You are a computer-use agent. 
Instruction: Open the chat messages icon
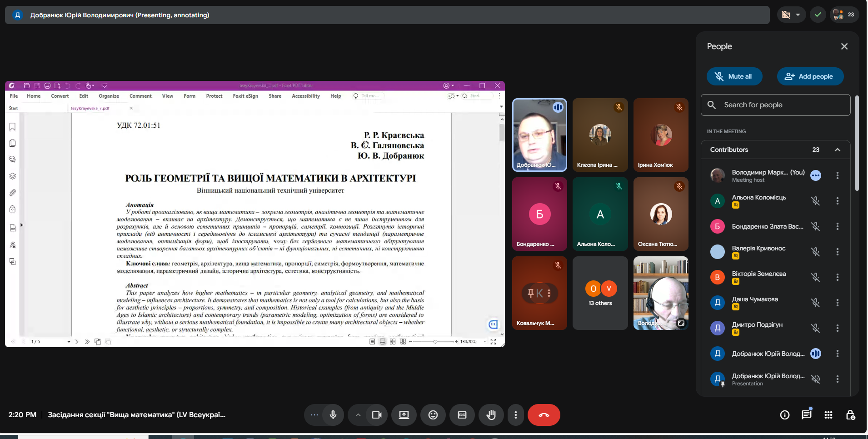pyautogui.click(x=806, y=415)
